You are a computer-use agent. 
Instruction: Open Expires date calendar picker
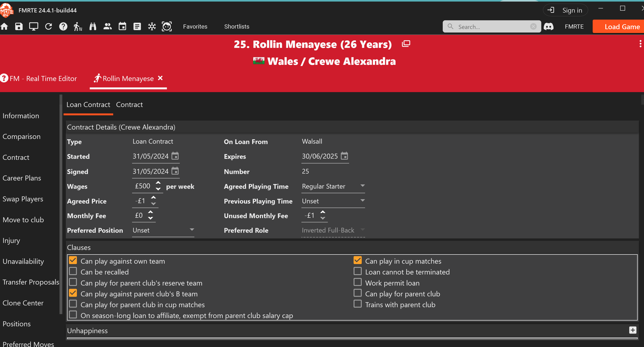point(344,156)
